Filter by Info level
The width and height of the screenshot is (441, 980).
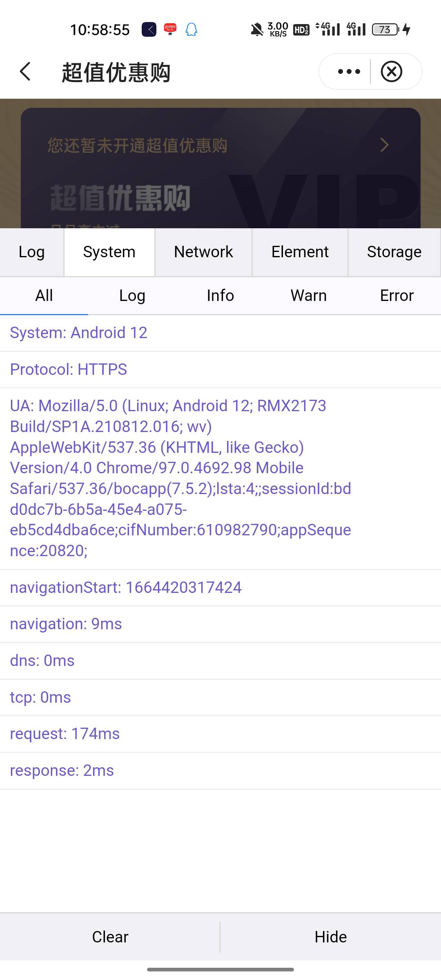[220, 296]
